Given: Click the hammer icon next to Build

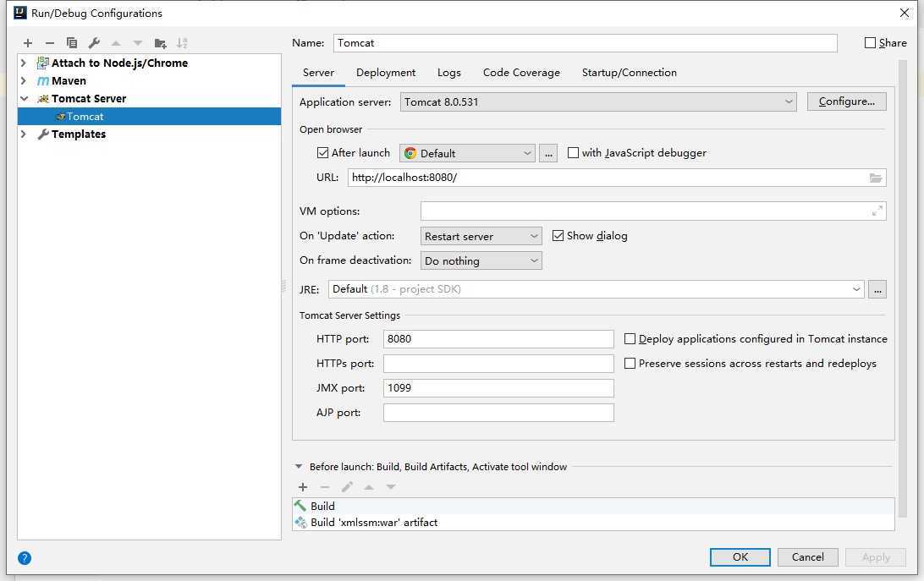Looking at the screenshot, I should 300,507.
